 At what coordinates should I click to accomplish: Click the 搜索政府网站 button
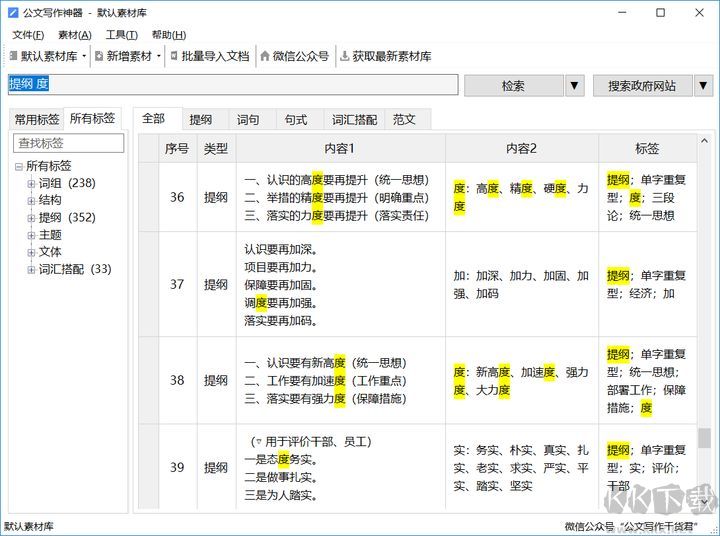point(642,85)
